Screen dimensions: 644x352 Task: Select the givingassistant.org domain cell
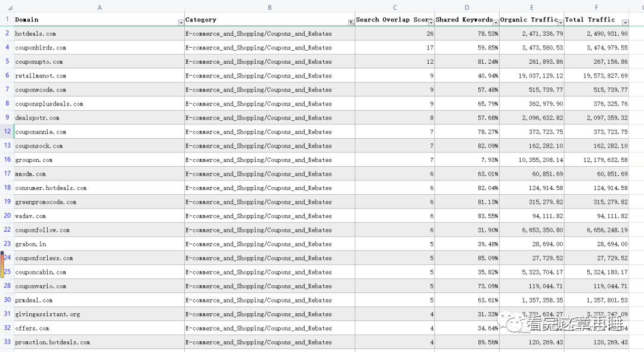(100, 314)
